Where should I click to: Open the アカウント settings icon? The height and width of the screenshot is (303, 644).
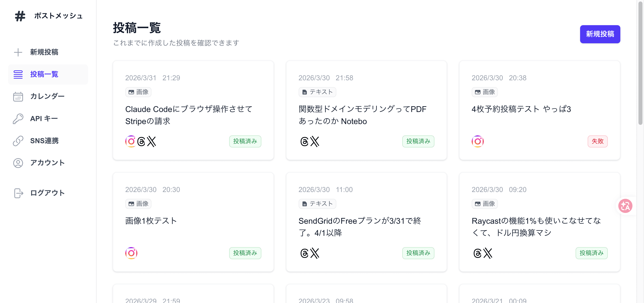click(18, 163)
